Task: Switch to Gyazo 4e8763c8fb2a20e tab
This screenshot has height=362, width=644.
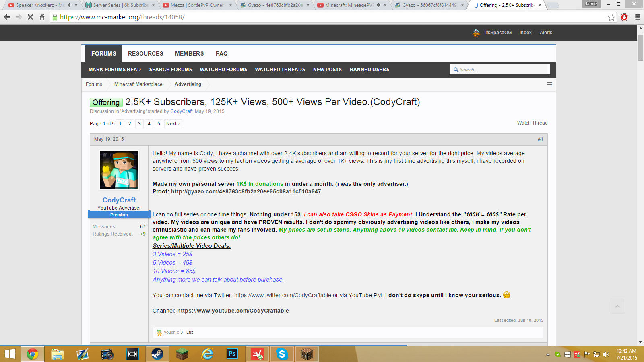Action: 275,5
